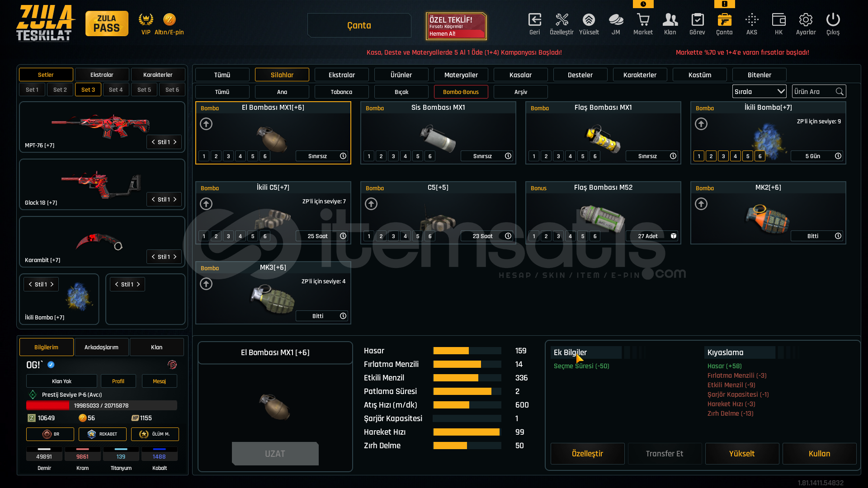Click previous style arrow for Karambit
The height and width of the screenshot is (488, 868).
tap(154, 257)
